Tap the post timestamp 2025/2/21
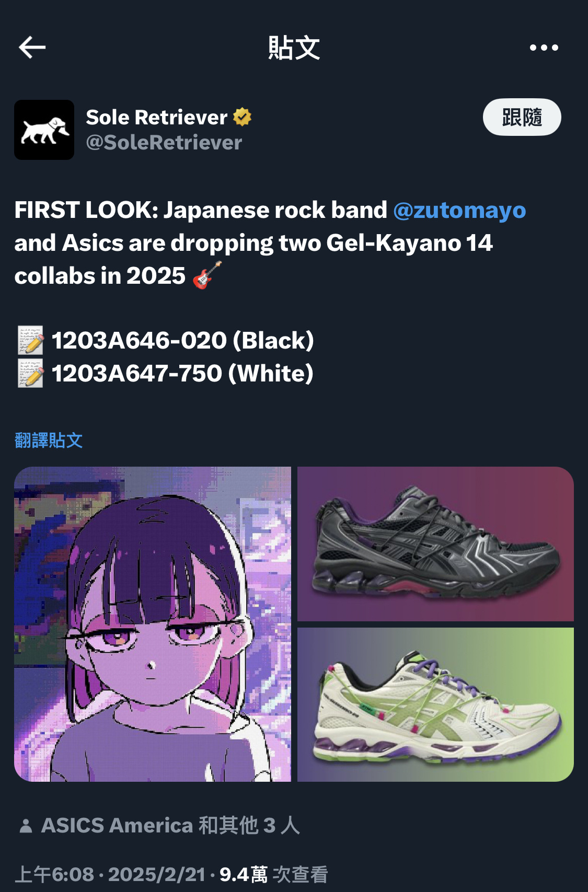Screen dimensions: 588x892 tap(157, 874)
